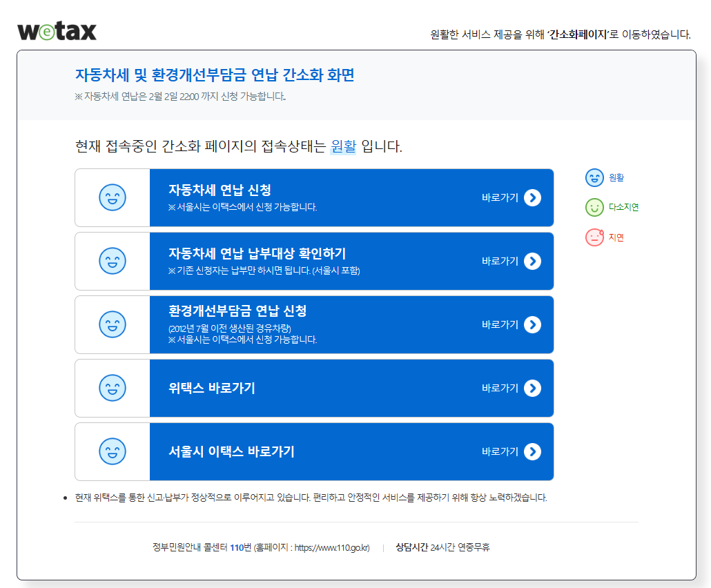Click the chevron arrow beside 위택스 바로가기
Viewport: 711px width, 588px height.
(532, 388)
